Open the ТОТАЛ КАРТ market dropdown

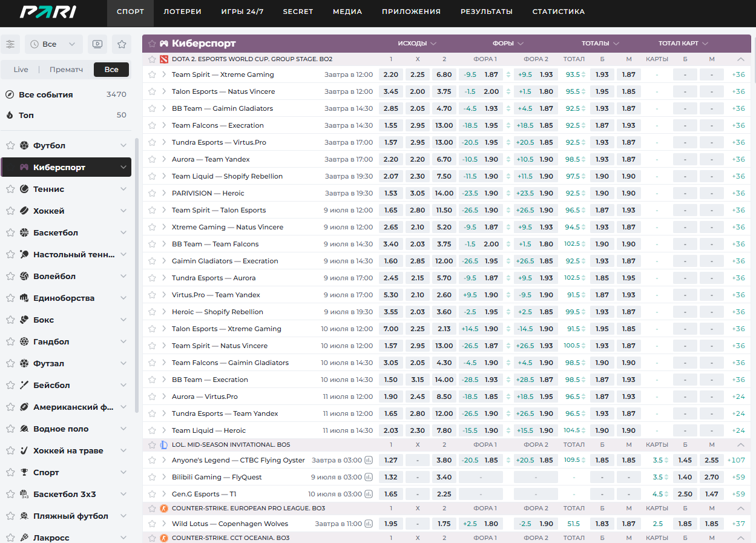tap(683, 44)
